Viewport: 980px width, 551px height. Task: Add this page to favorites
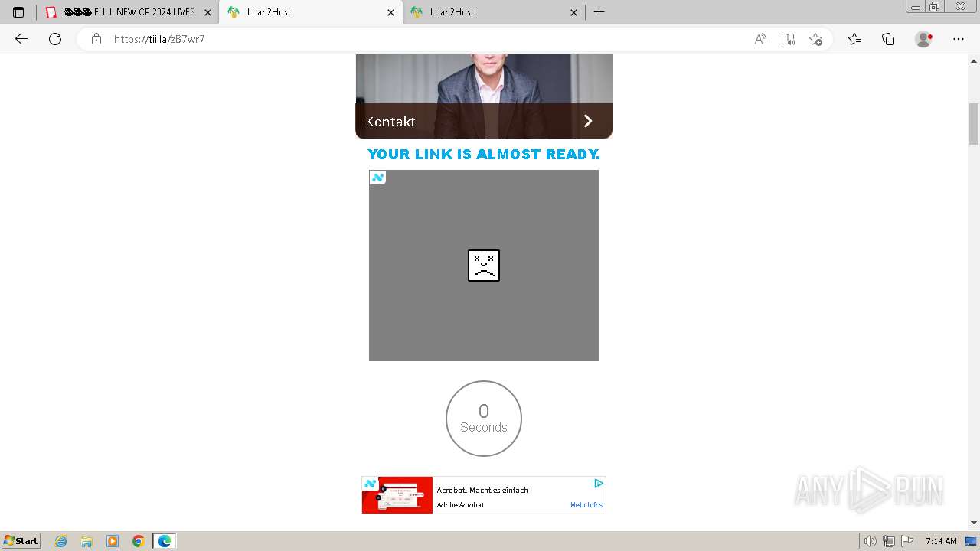[x=815, y=39]
